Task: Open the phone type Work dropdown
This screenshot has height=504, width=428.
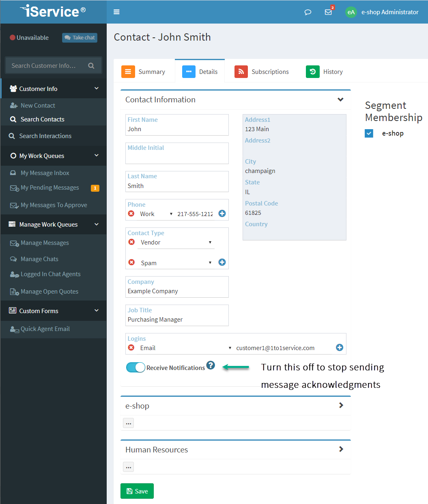Action: (156, 214)
